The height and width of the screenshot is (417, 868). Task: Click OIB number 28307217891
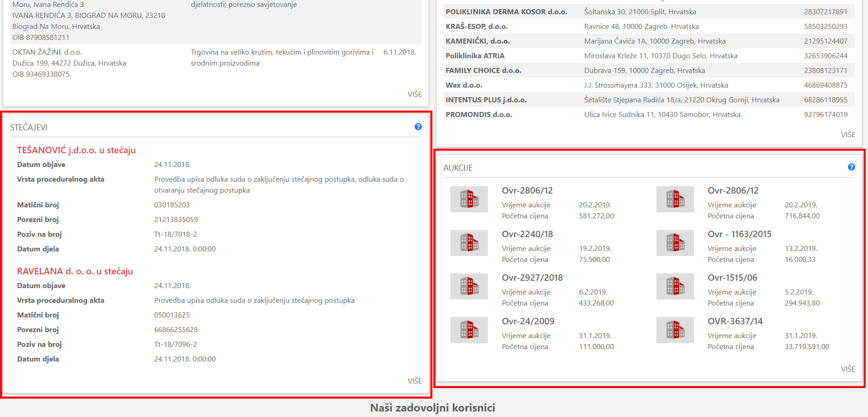(825, 11)
